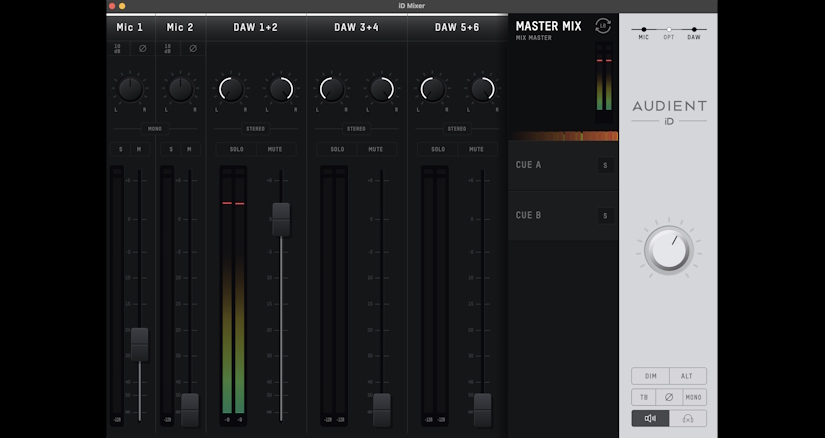Enable 10 dB boost on Mic 1

pyautogui.click(x=117, y=48)
